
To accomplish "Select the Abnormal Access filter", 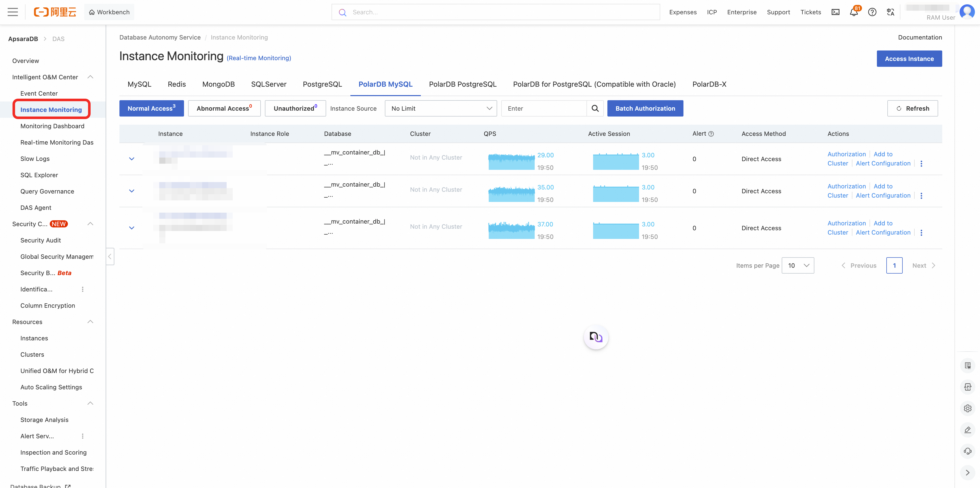I will coord(225,108).
